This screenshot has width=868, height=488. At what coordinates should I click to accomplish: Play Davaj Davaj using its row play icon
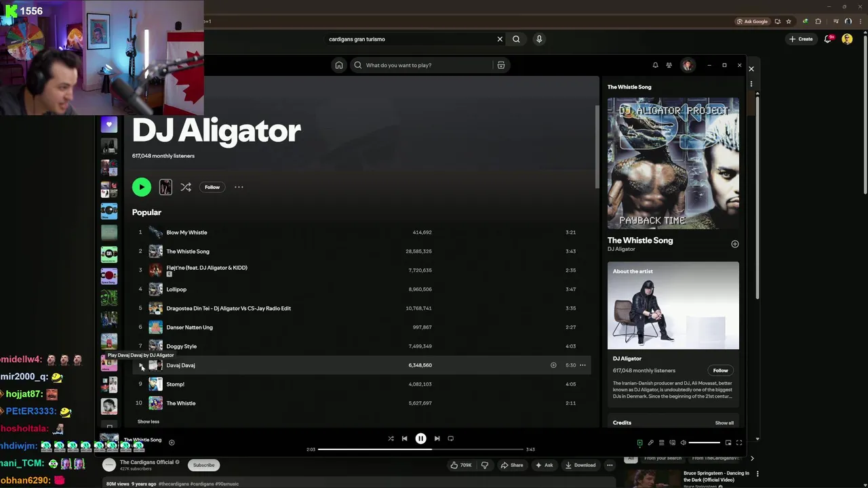(141, 365)
